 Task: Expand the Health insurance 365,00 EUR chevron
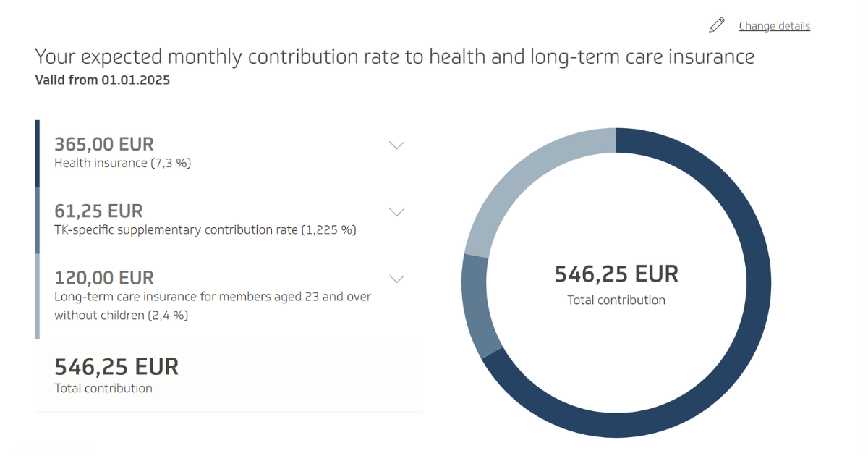396,145
